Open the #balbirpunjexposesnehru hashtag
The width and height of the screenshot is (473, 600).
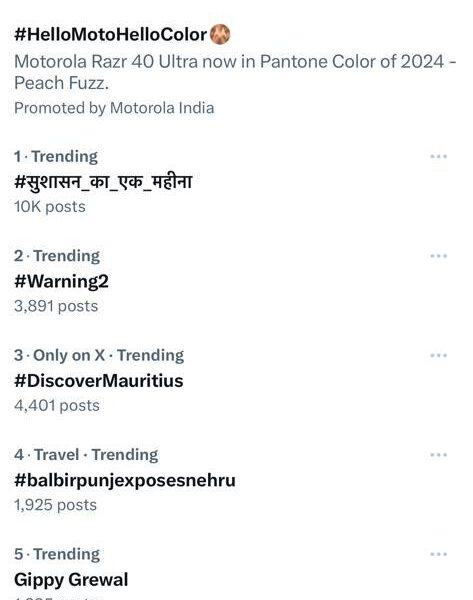point(125,481)
